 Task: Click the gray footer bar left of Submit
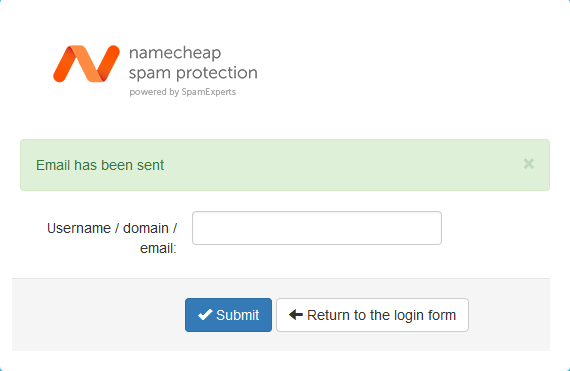tap(98, 315)
